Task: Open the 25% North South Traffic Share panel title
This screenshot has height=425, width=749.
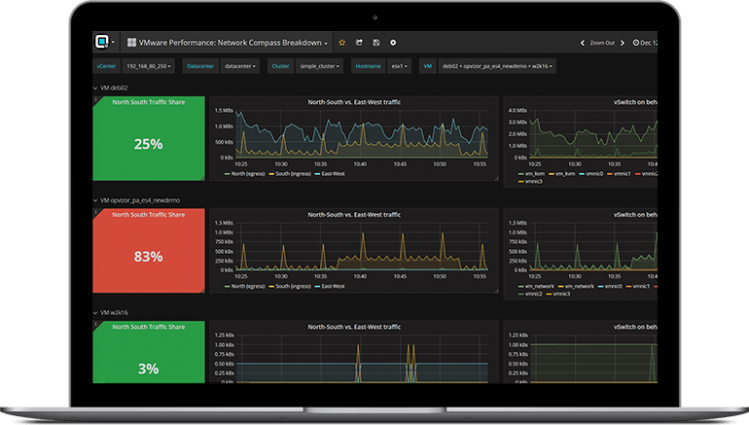Action: [x=149, y=102]
